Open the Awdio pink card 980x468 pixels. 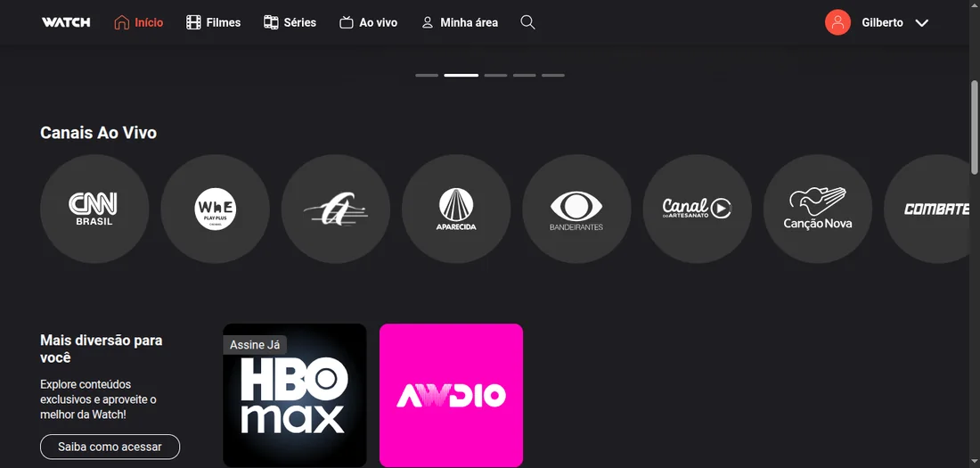[452, 396]
